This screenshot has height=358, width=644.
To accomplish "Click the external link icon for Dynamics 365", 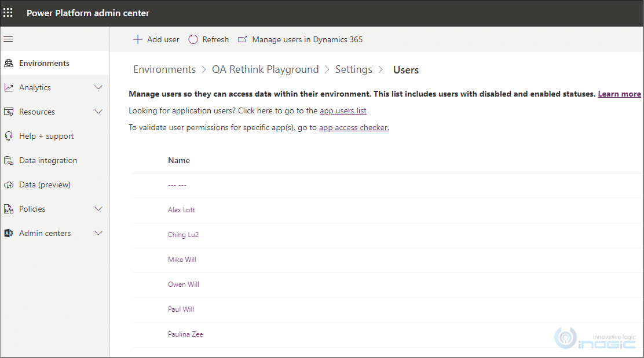I will point(243,39).
